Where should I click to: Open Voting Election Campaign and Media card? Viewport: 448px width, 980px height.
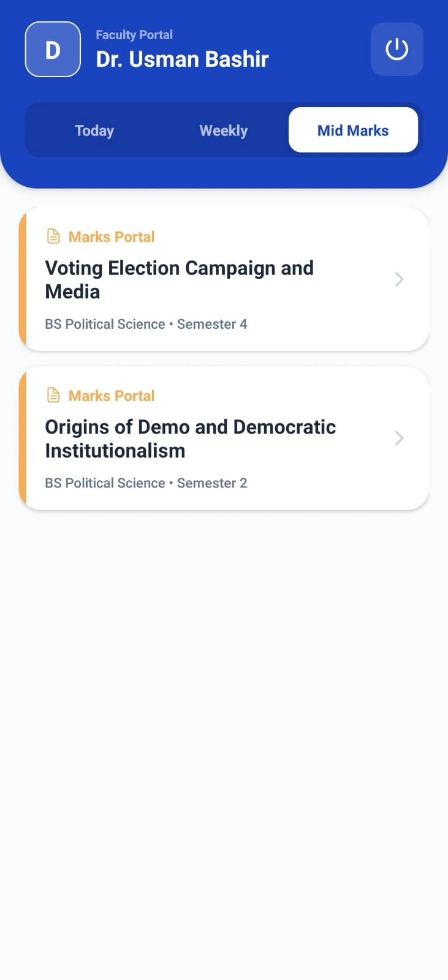(224, 279)
